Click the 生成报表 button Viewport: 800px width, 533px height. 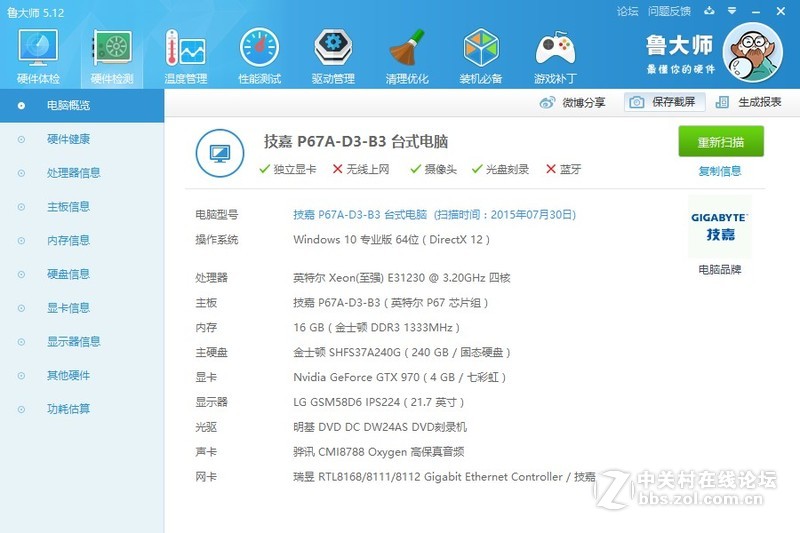[x=748, y=103]
